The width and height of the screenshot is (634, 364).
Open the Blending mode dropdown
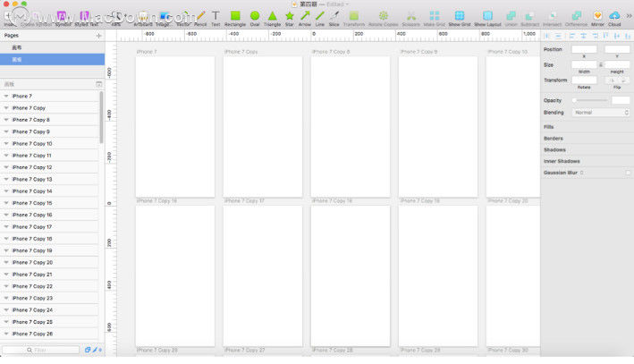pyautogui.click(x=601, y=113)
